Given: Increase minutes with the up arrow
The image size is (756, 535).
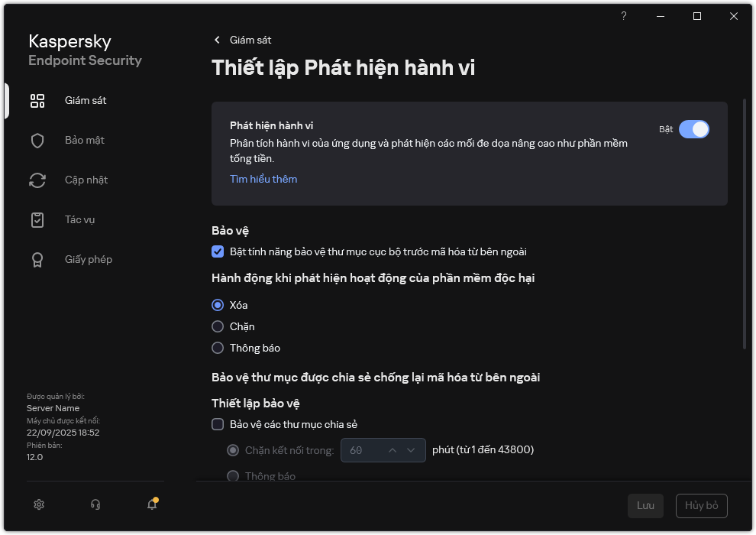Looking at the screenshot, I should coord(393,450).
